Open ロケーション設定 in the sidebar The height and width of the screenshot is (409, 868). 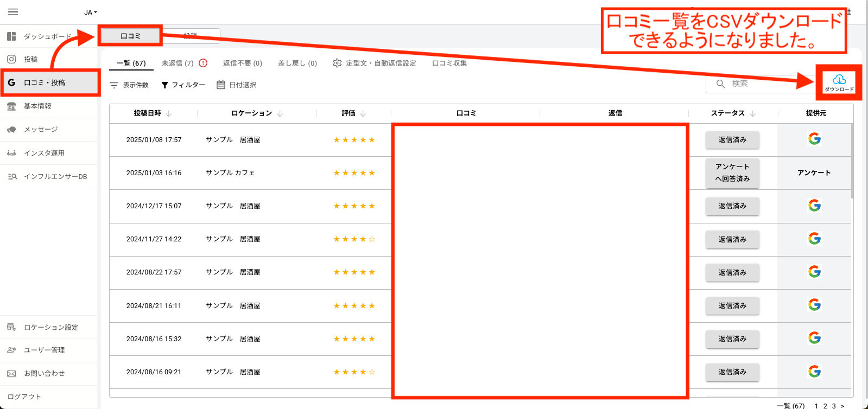click(50, 327)
